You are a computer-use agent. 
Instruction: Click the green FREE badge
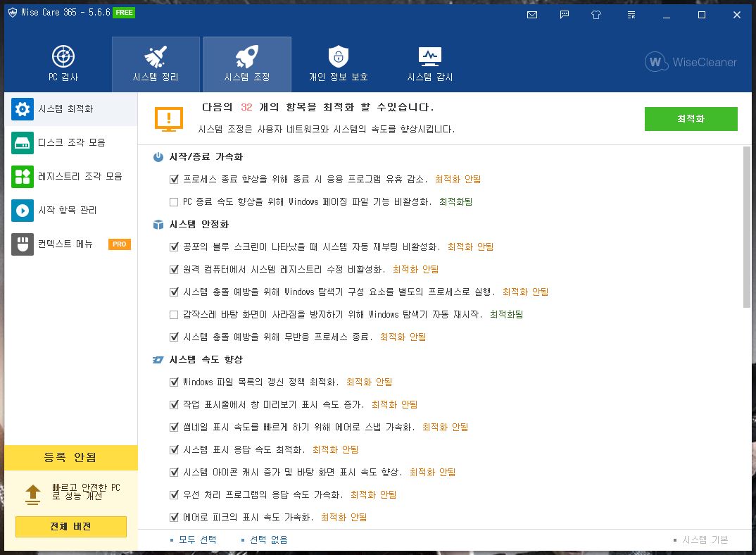pyautogui.click(x=124, y=13)
